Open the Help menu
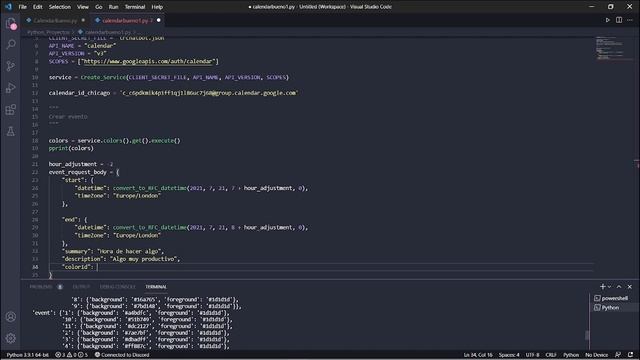 [x=157, y=7]
